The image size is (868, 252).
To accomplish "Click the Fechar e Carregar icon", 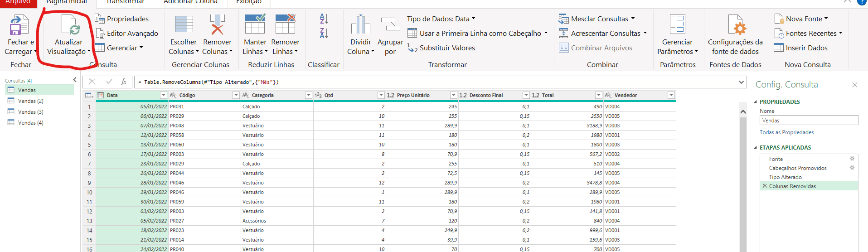I will pos(19,25).
